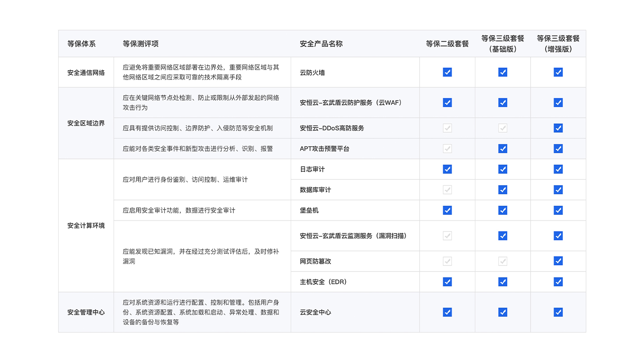The height and width of the screenshot is (362, 644).
Task: Check greyed APT攻击预警平台 box under 等保二级套餐
Action: point(447,148)
